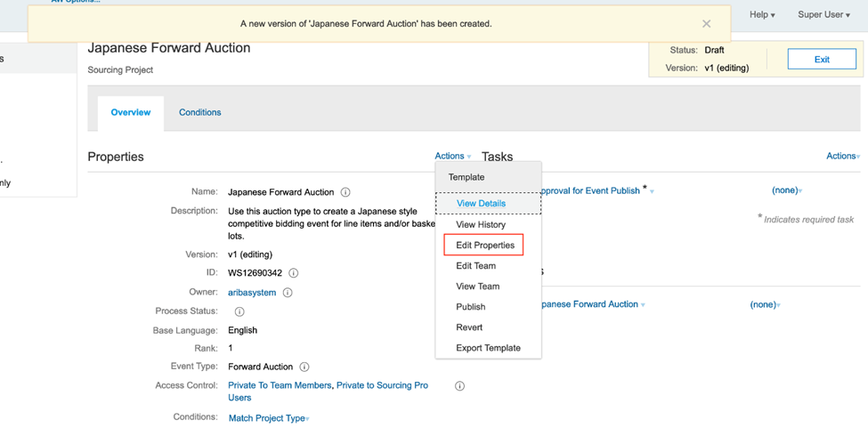Dismiss the new version notification banner
This screenshot has height=428, width=868.
pyautogui.click(x=706, y=24)
